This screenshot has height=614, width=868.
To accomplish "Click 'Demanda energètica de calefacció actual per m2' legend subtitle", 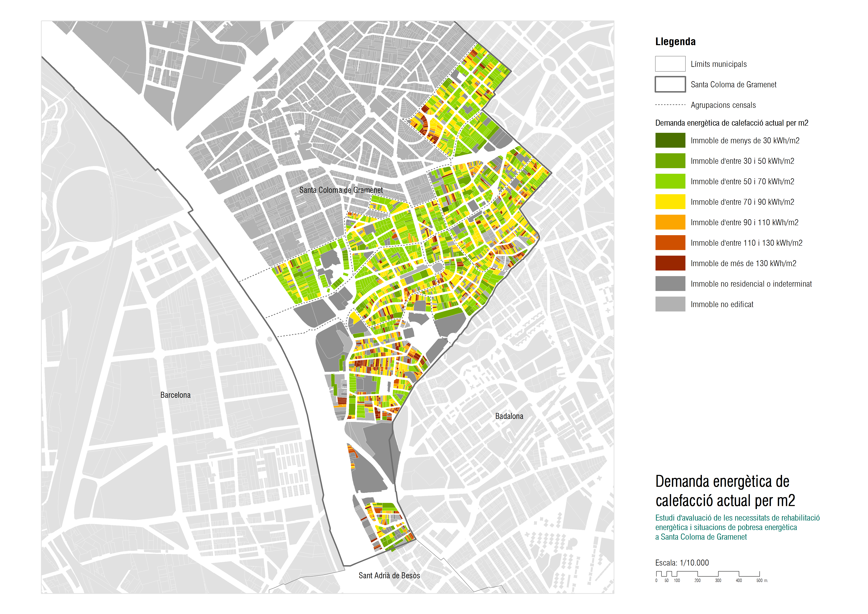I will (x=731, y=123).
